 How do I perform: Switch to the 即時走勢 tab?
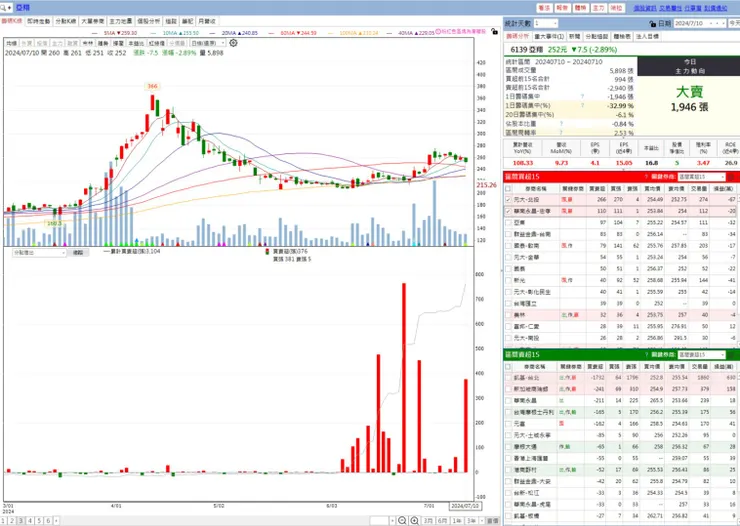coord(39,21)
